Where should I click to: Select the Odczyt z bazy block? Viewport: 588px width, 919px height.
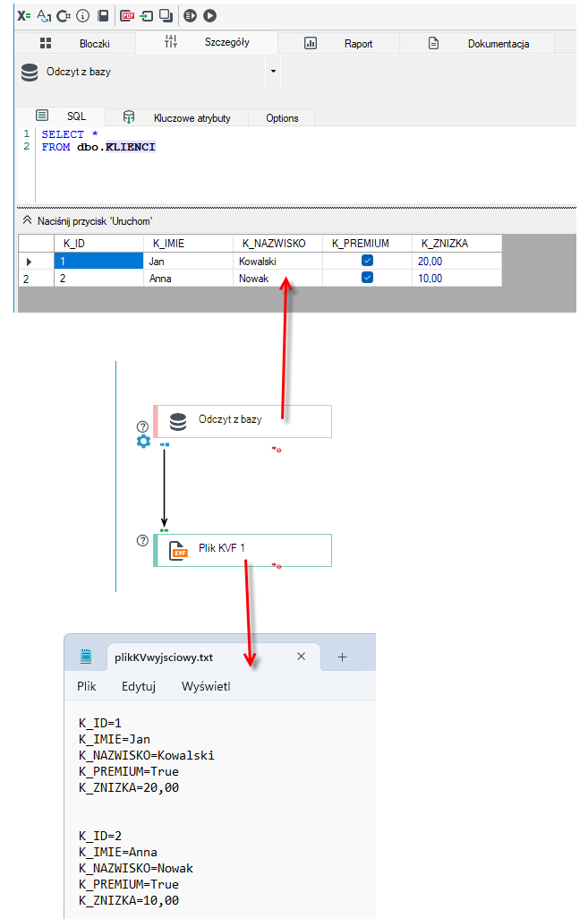[x=243, y=421]
